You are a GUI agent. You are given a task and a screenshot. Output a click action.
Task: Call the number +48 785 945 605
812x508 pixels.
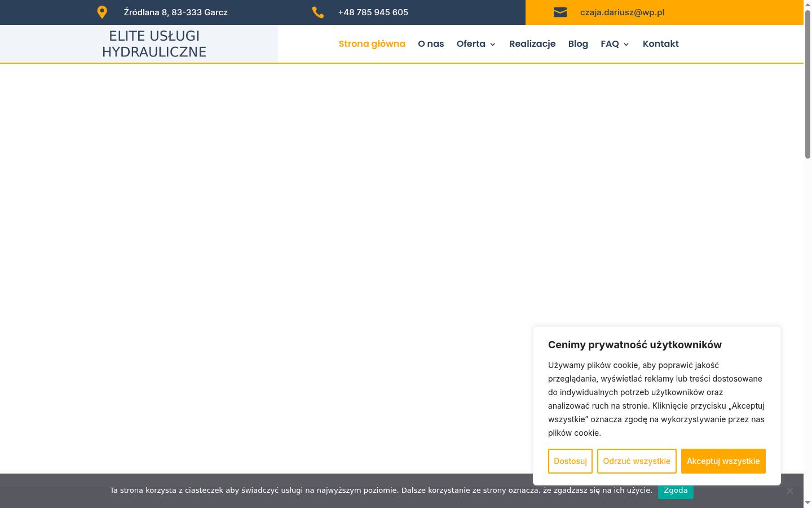373,12
